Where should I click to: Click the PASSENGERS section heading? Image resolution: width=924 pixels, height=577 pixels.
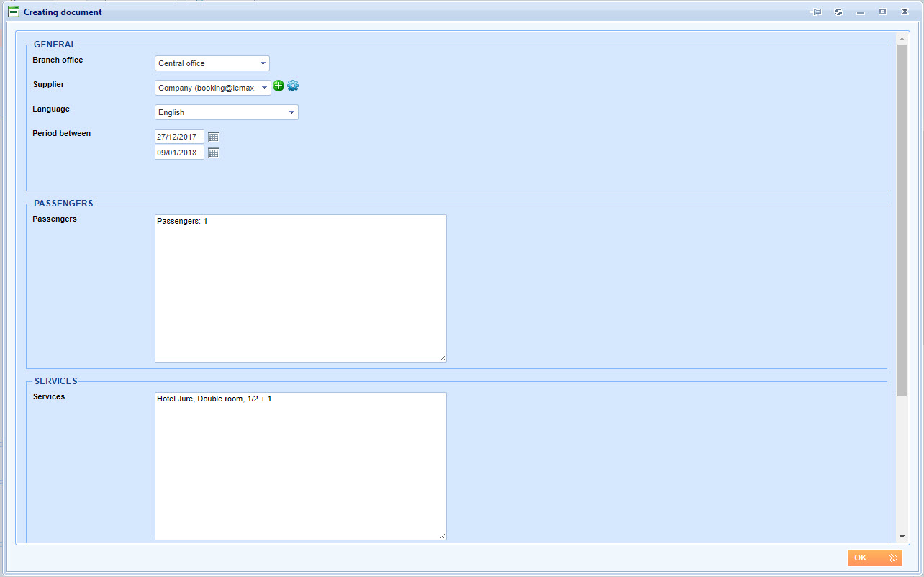click(x=63, y=204)
